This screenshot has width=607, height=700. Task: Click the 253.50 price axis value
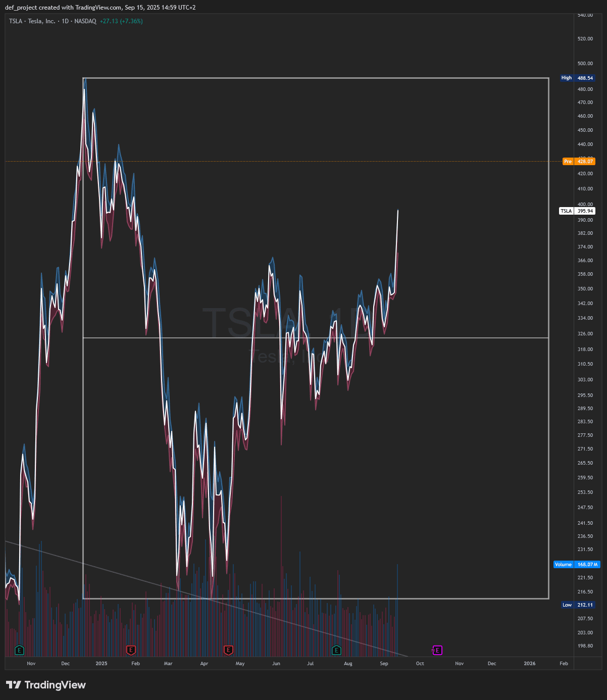coord(585,492)
